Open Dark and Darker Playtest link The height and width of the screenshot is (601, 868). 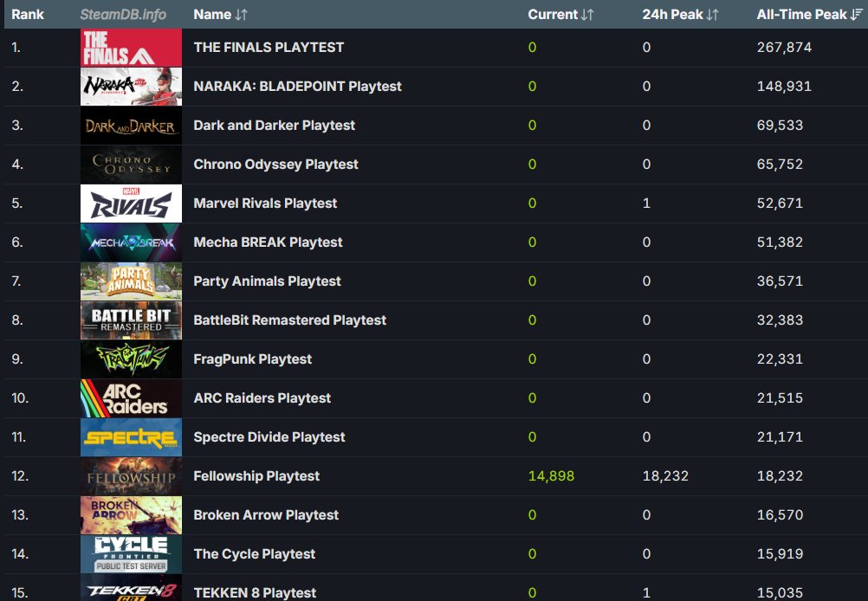coord(274,126)
